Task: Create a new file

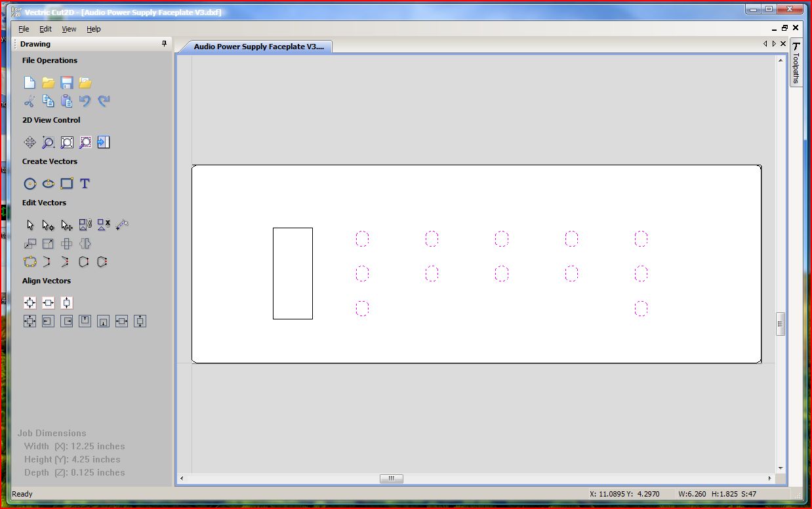Action: [29, 82]
